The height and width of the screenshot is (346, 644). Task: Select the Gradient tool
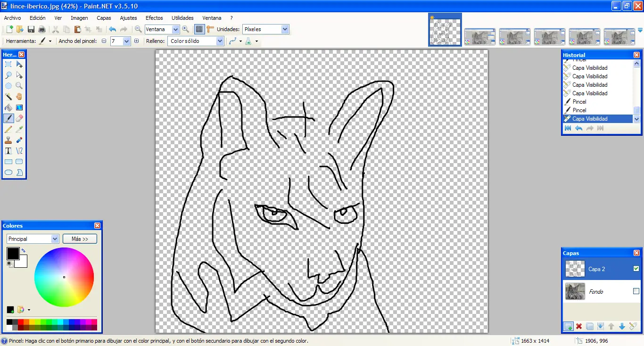click(x=19, y=107)
